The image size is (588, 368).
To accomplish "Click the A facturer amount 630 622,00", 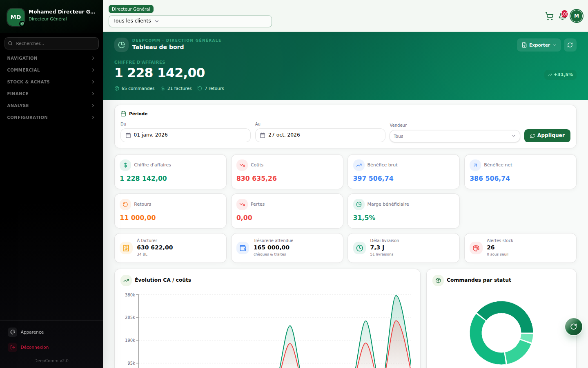I will pos(155,247).
